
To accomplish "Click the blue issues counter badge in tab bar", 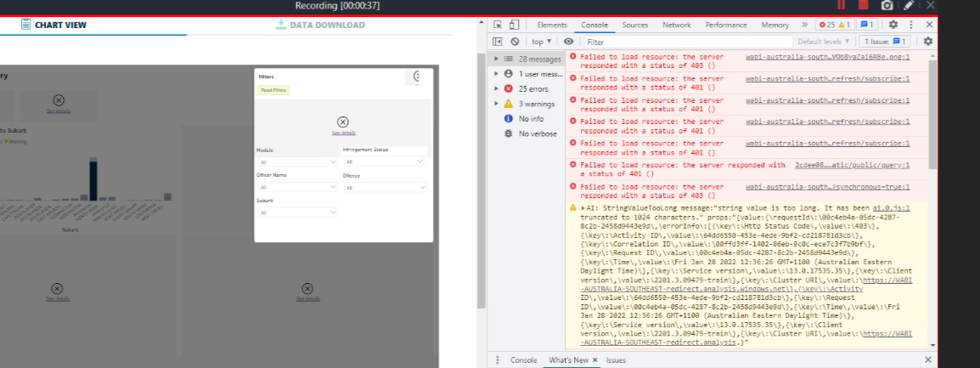I will (867, 25).
